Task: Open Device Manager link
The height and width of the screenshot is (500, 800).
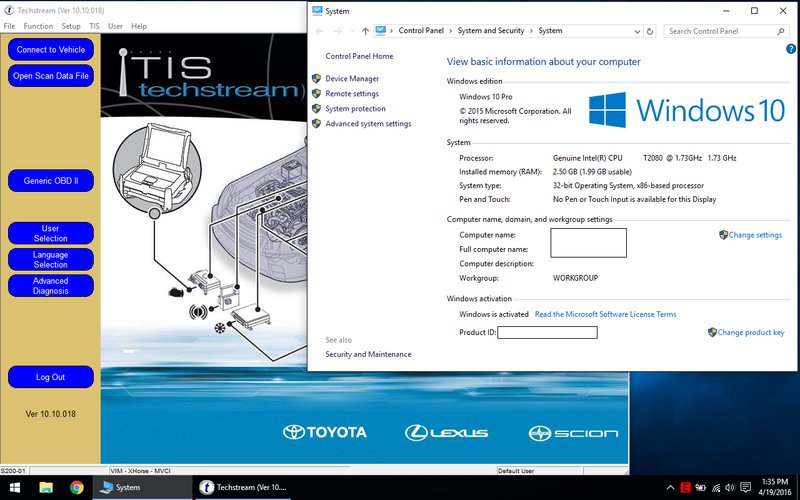Action: (x=352, y=79)
